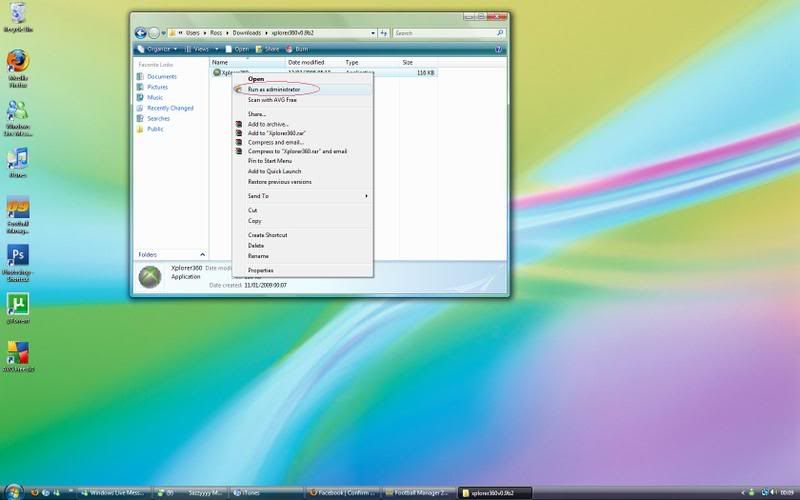Choose Cut from the context menu
The height and width of the screenshot is (500, 800).
click(x=303, y=210)
